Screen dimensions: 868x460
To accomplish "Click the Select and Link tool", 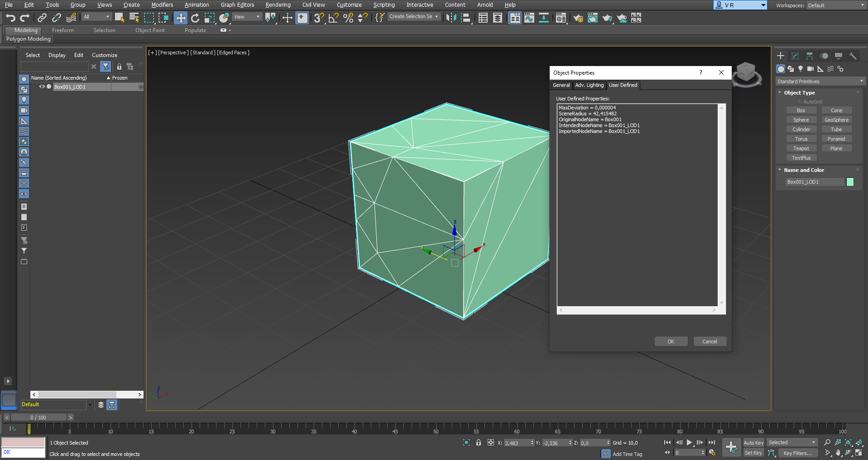I will 42,18.
